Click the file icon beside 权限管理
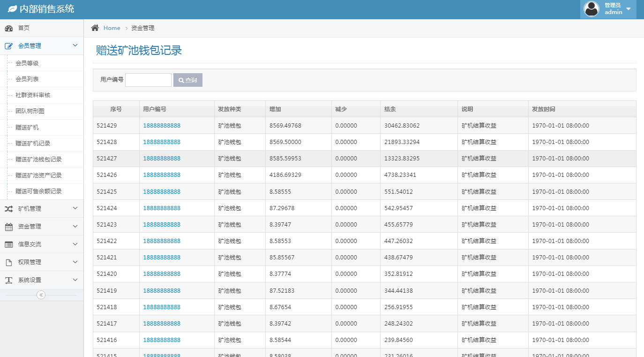This screenshot has width=644, height=357. pos(9,262)
